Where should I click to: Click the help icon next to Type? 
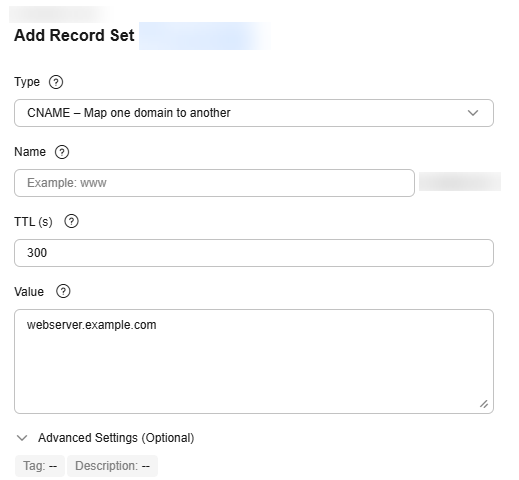[56, 82]
